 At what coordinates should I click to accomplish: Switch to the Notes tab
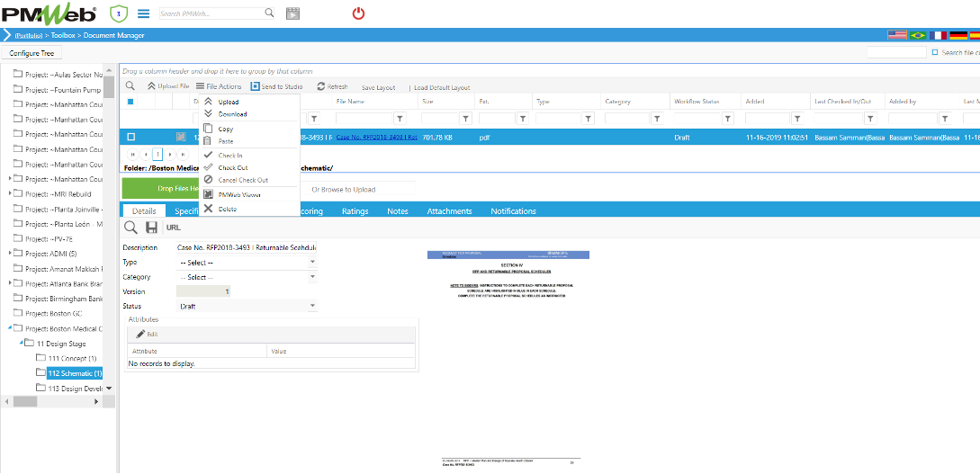tap(398, 211)
